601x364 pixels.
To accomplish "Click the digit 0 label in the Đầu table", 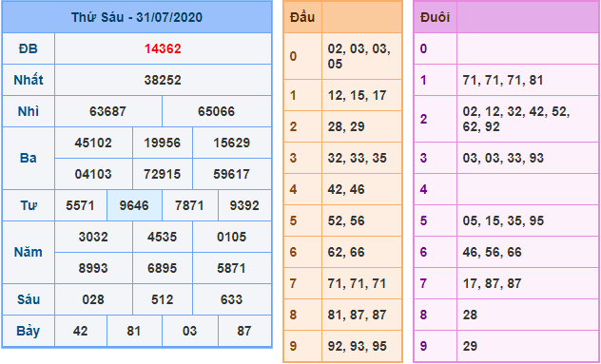I will pos(293,56).
